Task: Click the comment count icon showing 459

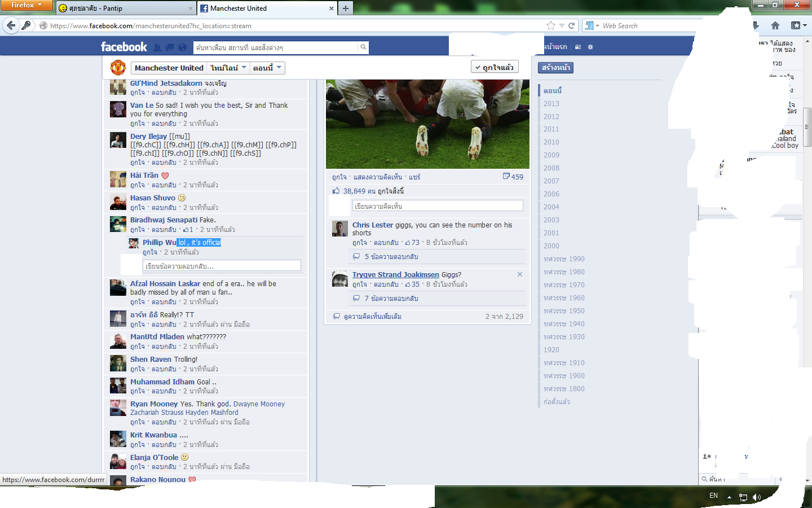Action: [506, 176]
